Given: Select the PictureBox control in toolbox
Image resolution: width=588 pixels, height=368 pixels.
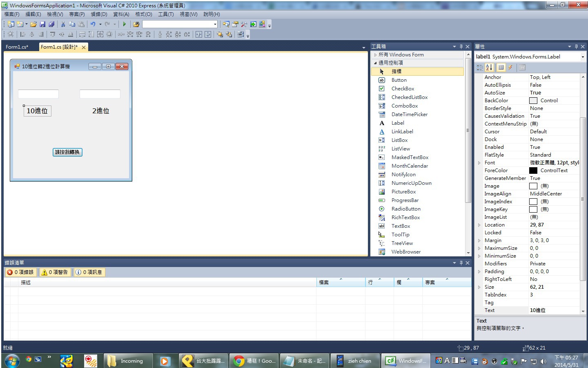Looking at the screenshot, I should (x=403, y=192).
